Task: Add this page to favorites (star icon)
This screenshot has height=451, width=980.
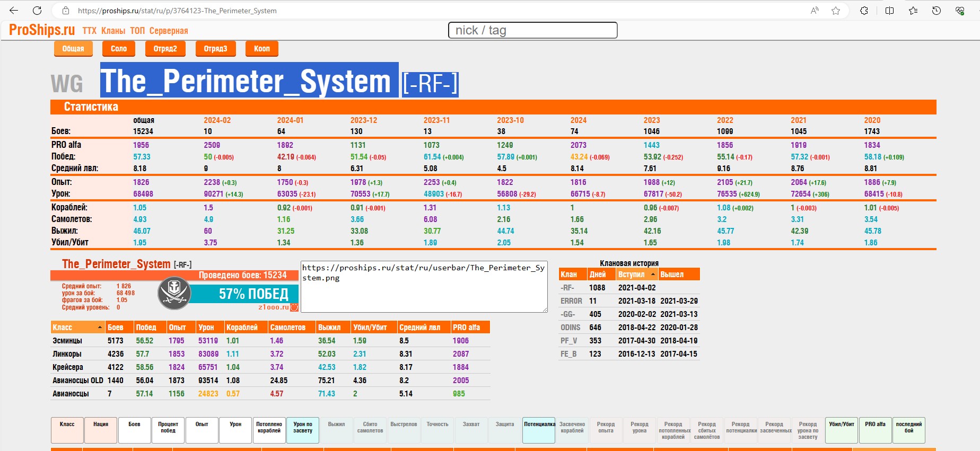Action: [836, 10]
